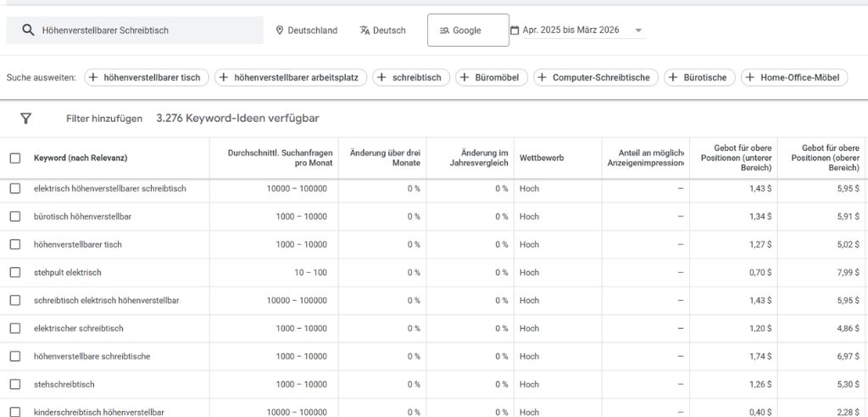The height and width of the screenshot is (417, 868).
Task: Open the Google search network selector
Action: 468,31
